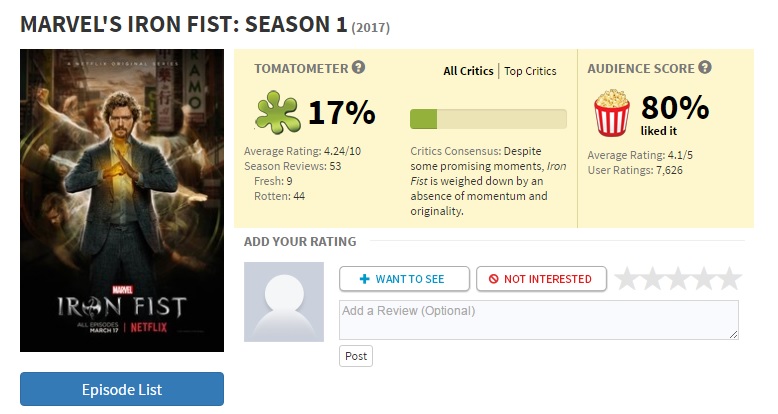This screenshot has width=778, height=414.
Task: Switch to the All Critics tab
Action: [x=469, y=71]
